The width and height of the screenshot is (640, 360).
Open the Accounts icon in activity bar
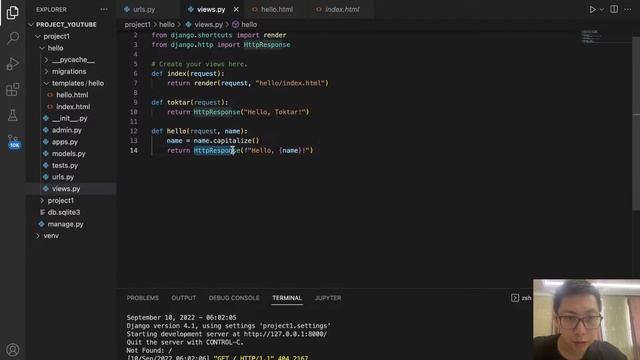tap(13, 350)
